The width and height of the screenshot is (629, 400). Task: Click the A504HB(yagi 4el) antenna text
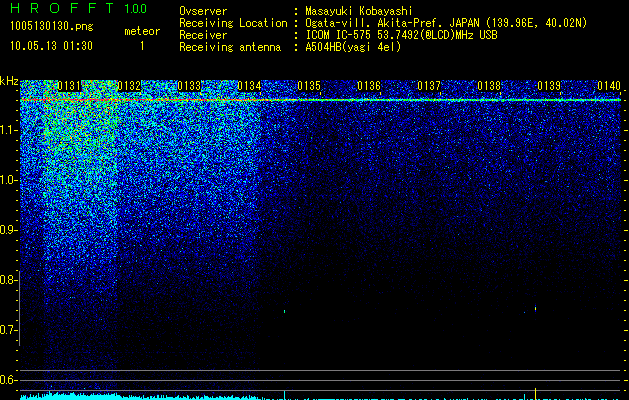(353, 47)
